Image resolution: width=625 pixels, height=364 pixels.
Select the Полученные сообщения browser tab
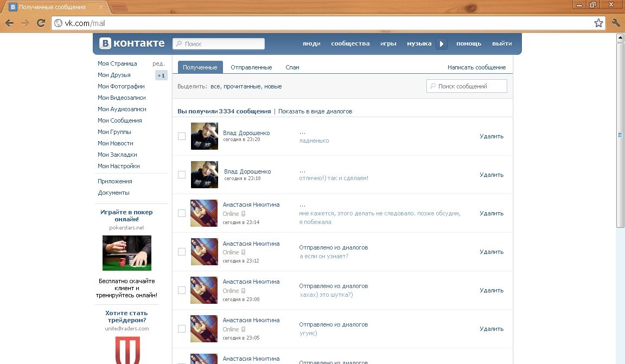tap(56, 7)
